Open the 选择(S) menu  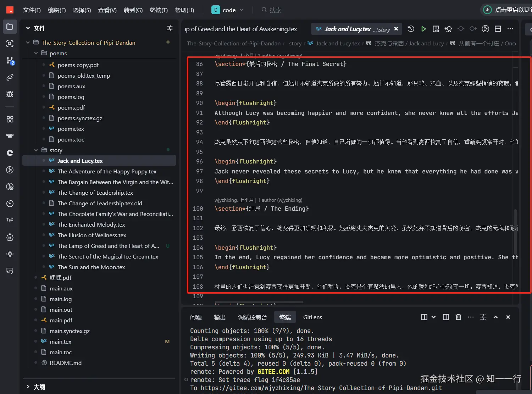pyautogui.click(x=82, y=10)
